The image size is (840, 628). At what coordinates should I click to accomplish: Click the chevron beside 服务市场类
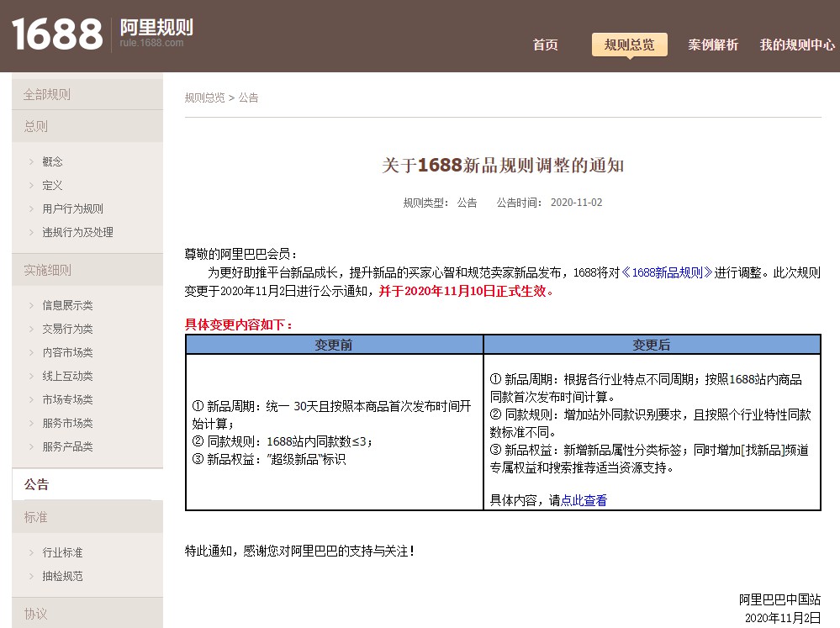click(x=31, y=424)
